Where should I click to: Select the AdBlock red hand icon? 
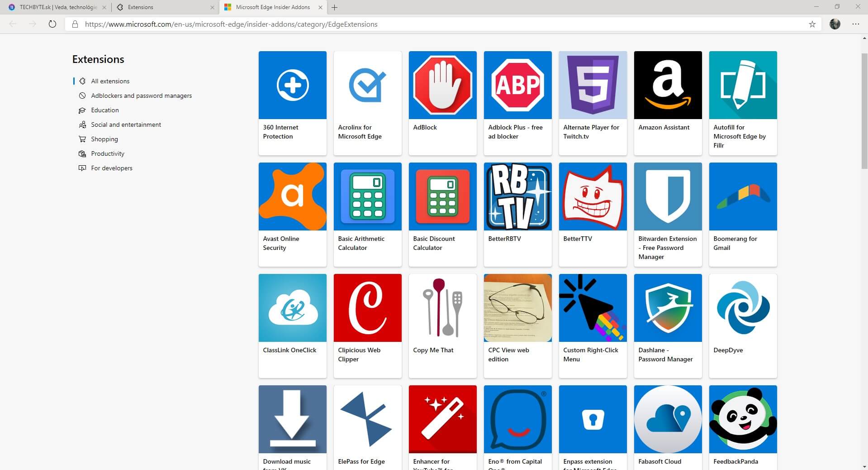tap(442, 85)
